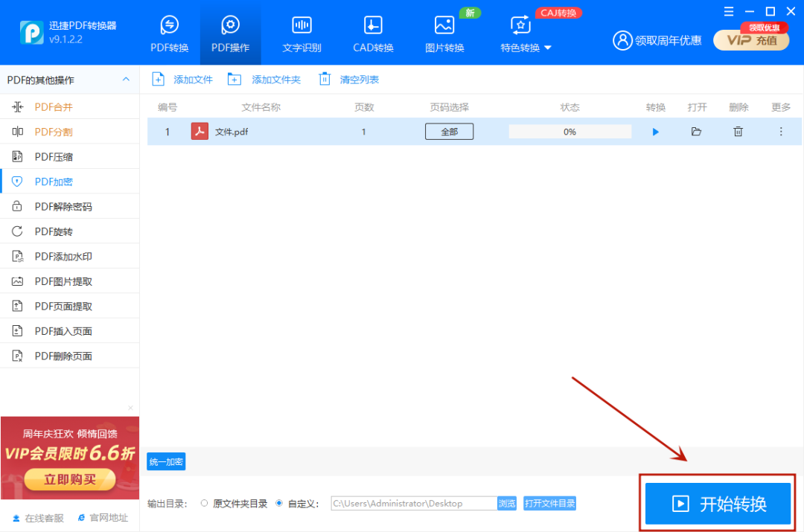Delete 文件.pdf using the trash icon
Screen dimensions: 804x532
(x=738, y=132)
